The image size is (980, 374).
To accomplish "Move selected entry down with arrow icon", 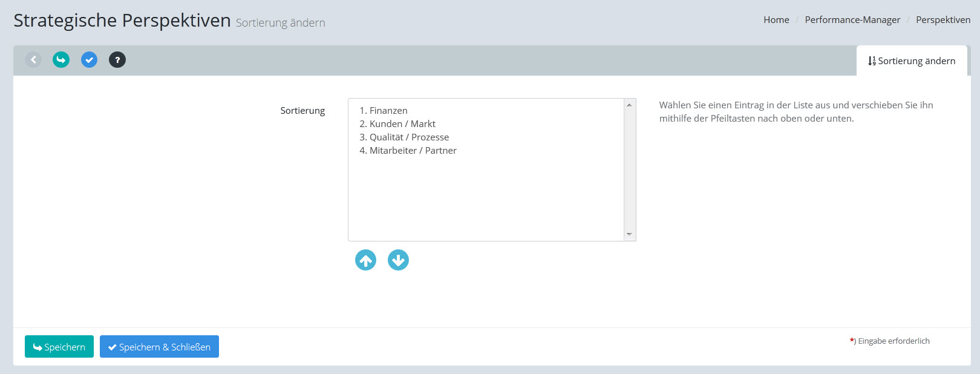I will [x=398, y=260].
